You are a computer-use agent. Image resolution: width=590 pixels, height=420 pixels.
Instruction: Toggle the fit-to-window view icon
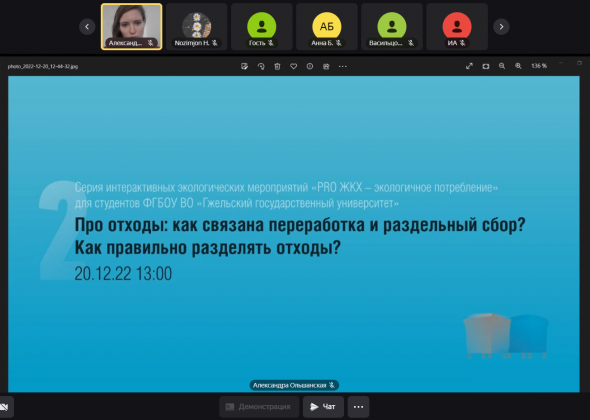[486, 66]
